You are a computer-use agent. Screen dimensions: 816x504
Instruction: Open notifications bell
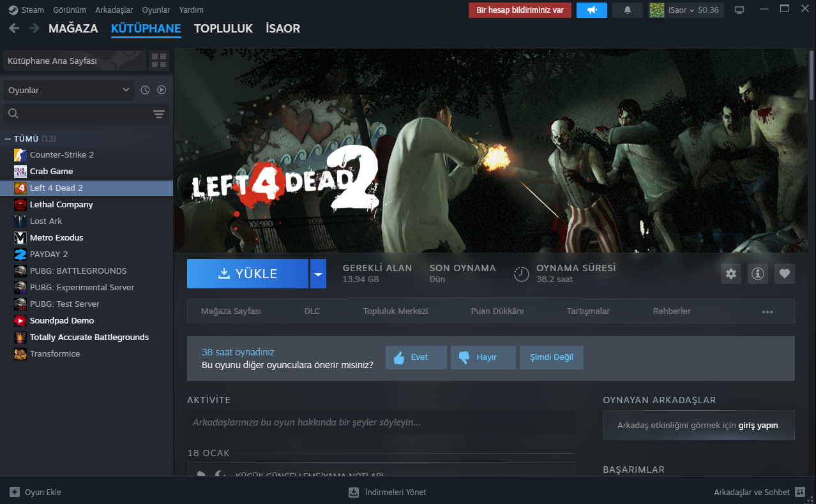pyautogui.click(x=628, y=10)
